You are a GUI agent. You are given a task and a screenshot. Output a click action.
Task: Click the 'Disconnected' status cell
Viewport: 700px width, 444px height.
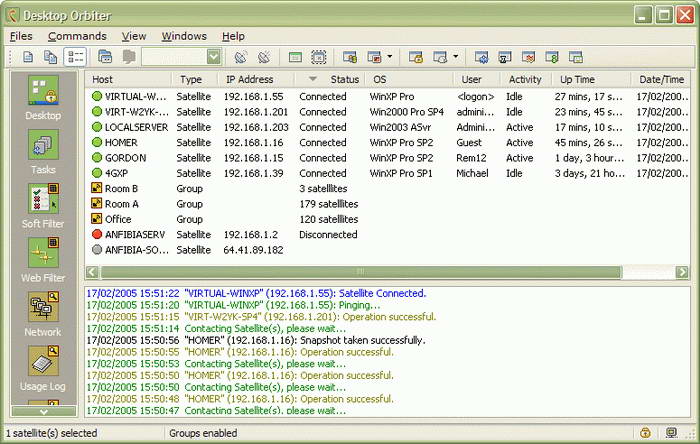coord(328,235)
